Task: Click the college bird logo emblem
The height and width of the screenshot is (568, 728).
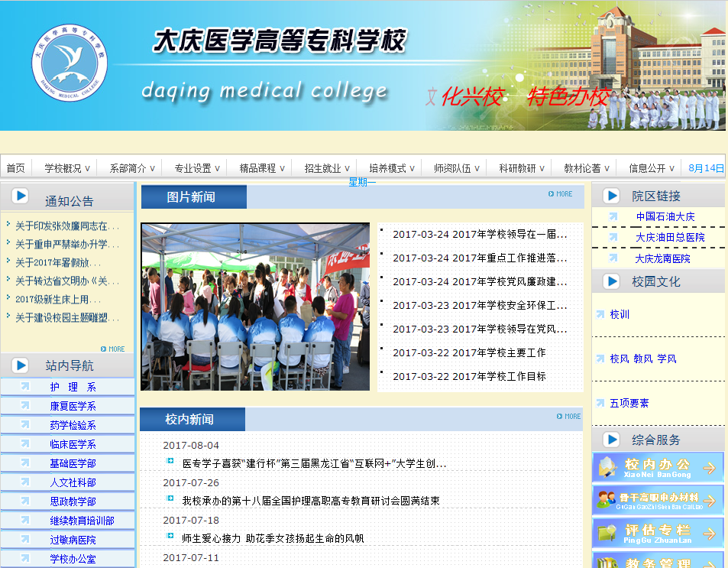Action: (x=70, y=60)
